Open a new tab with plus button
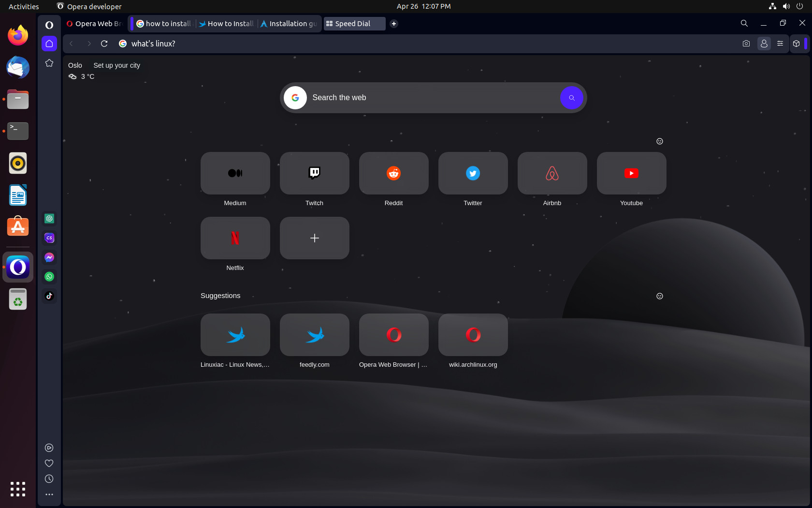This screenshot has height=508, width=812. click(x=394, y=24)
